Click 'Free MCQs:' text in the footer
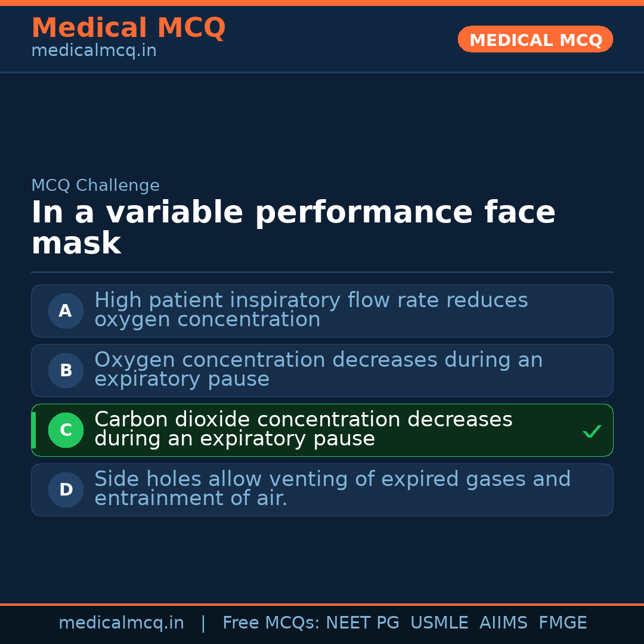Viewport: 644px width, 644px height. point(271,623)
